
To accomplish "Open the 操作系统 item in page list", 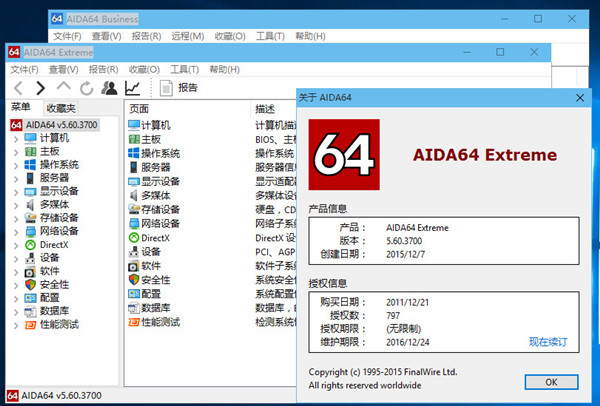I will [136, 154].
